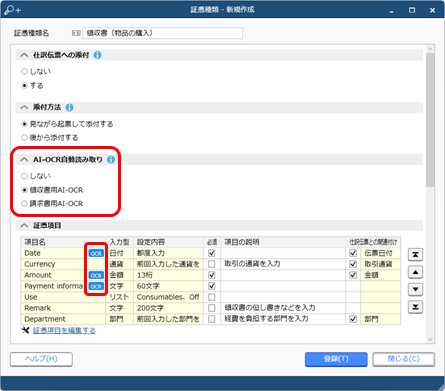This screenshot has width=445, height=391.
Task: Click the リスト input type cell in Use row
Action: (119, 297)
